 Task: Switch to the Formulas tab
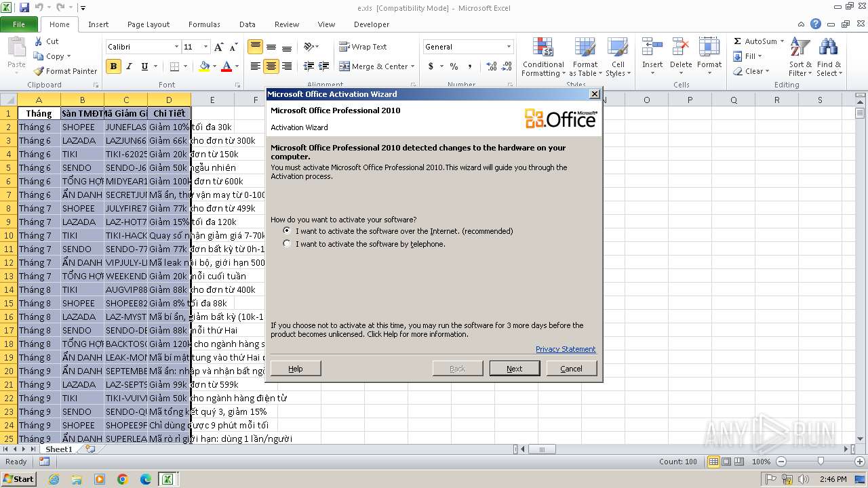204,24
